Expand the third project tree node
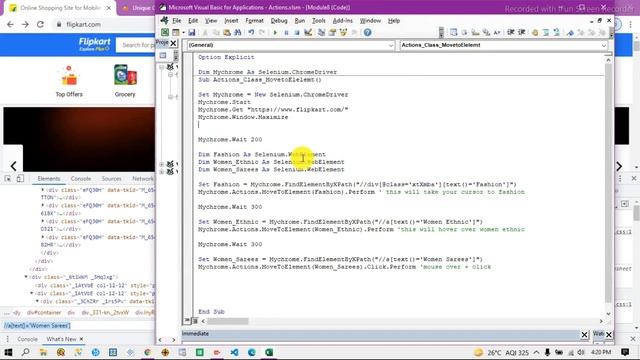This screenshot has height=360, width=640. tap(162, 172)
